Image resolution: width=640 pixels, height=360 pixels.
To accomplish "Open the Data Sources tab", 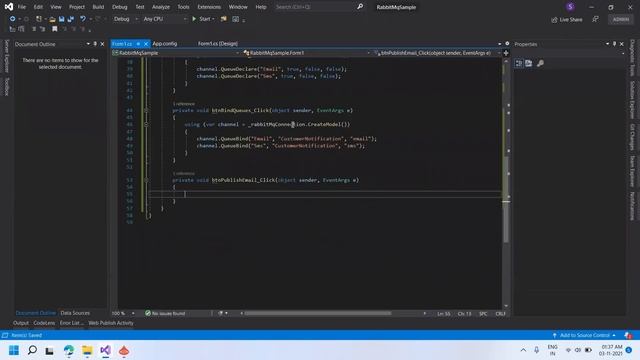I will (75, 313).
